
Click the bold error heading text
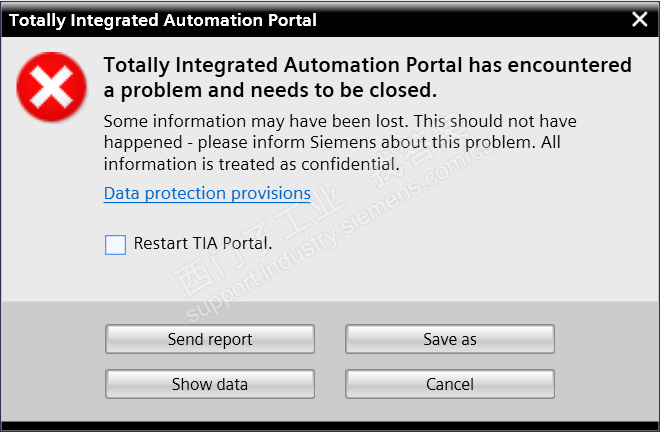pos(368,66)
